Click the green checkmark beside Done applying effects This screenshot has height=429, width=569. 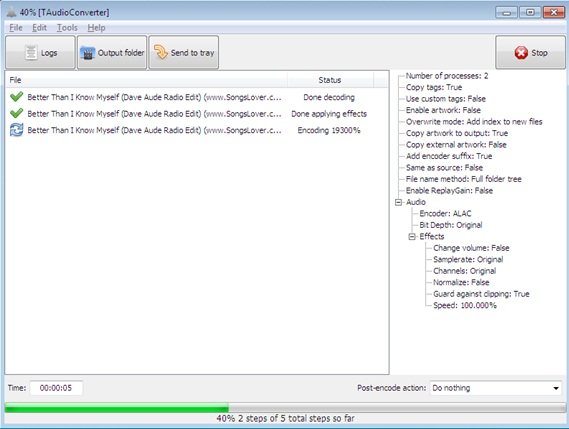[16, 113]
